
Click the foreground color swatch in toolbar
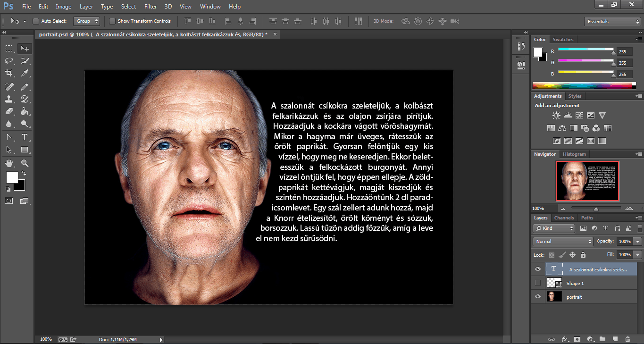tap(11, 177)
